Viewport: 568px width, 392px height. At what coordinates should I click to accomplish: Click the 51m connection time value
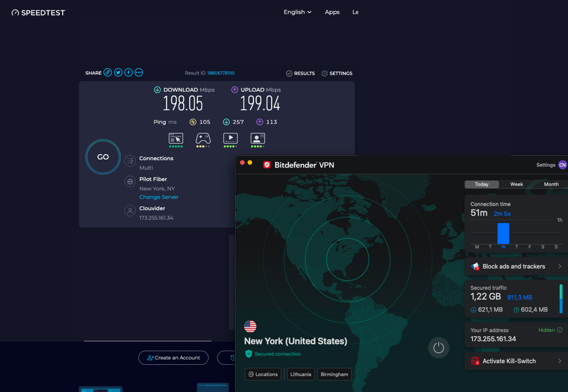tap(479, 213)
